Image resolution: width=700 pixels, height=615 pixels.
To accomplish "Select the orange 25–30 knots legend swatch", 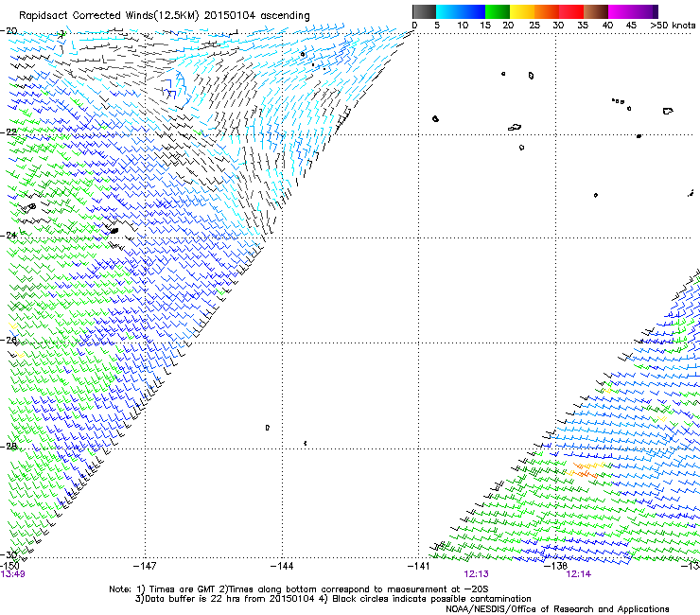I will pos(547,11).
